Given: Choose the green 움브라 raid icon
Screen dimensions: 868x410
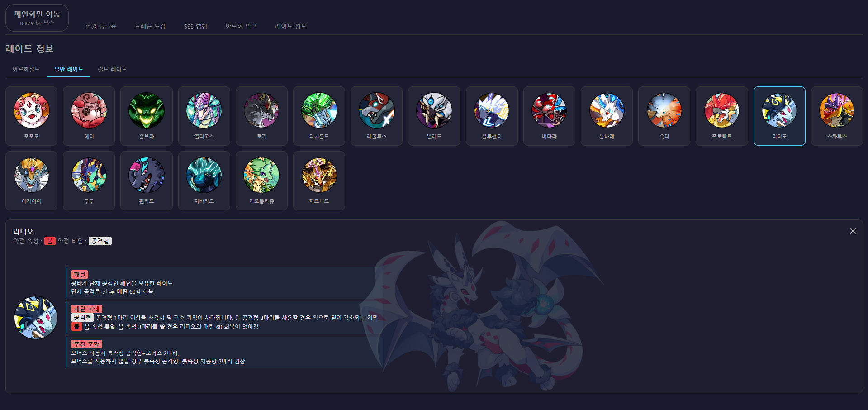Looking at the screenshot, I should click(146, 116).
